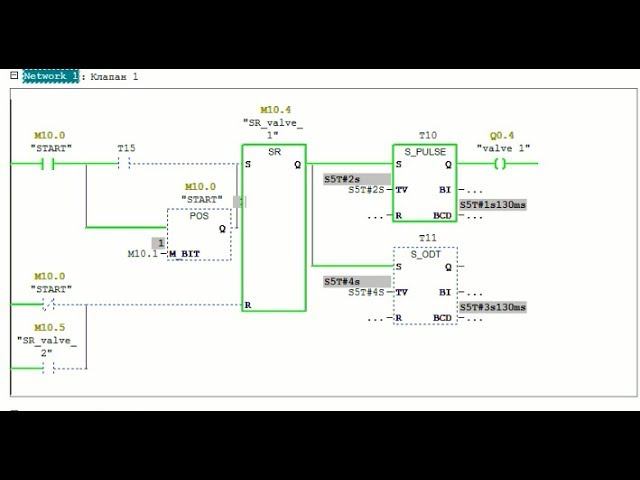The image size is (640, 480).
Task: Click the "SR_valve_1" symbol name
Action: [x=273, y=129]
